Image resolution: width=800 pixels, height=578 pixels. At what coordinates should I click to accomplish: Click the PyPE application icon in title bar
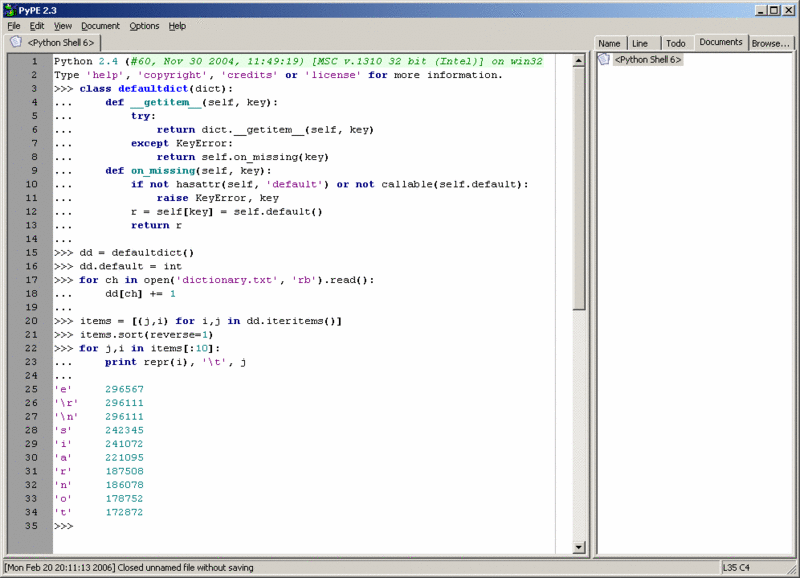9,10
